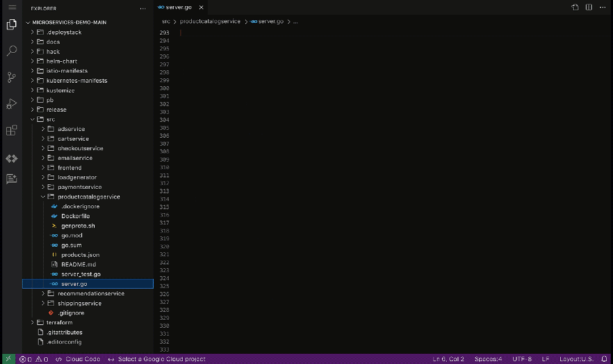
Task: Click the breadcrumb trailing ellipsis
Action: tap(296, 22)
